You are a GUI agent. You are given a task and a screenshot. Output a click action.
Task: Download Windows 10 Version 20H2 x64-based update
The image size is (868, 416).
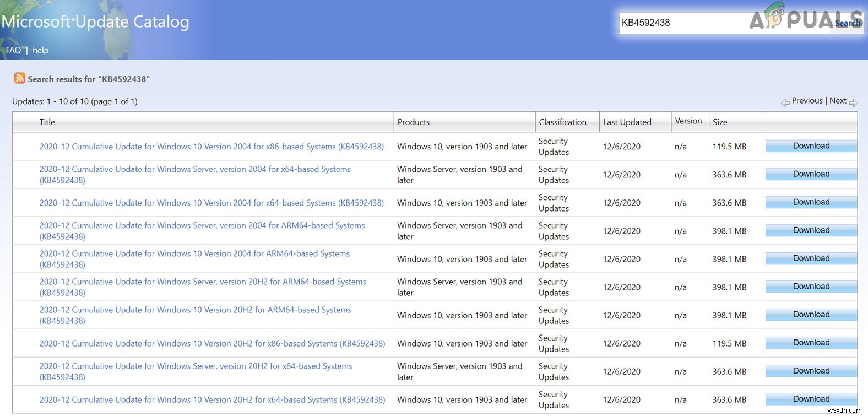click(811, 399)
